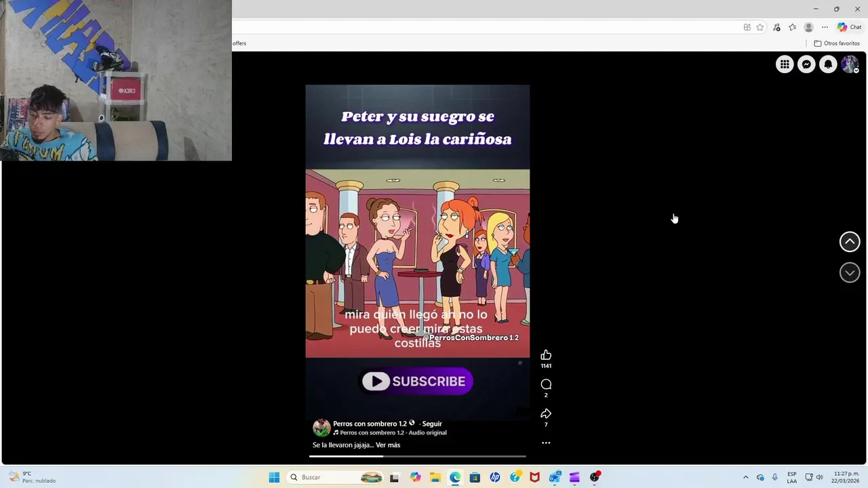Image resolution: width=868 pixels, height=488 pixels.
Task: Click the media control music icon
Action: (x=776, y=27)
